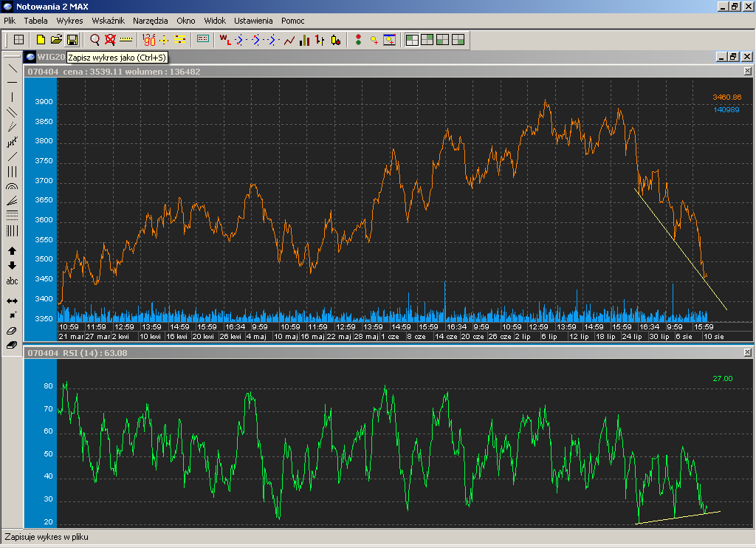Viewport: 756px width, 548px height.
Task: Select the abc text annotation tool
Action: [x=12, y=281]
